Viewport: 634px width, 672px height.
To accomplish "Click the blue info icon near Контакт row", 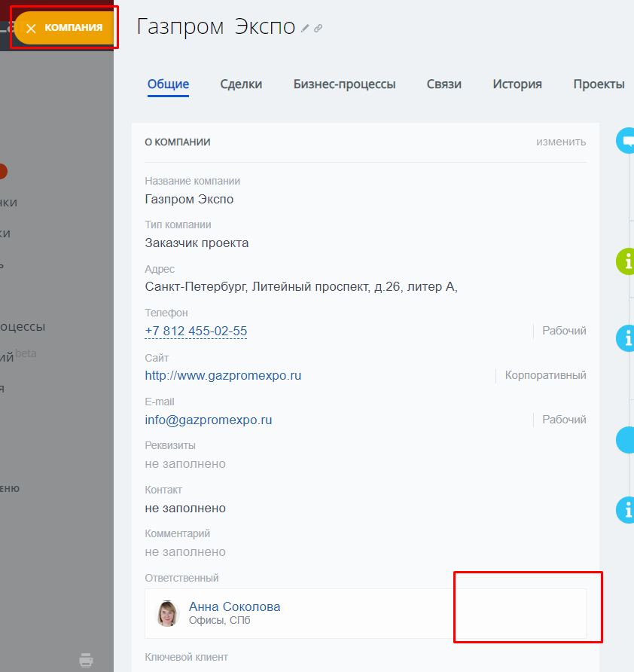I will 626,510.
